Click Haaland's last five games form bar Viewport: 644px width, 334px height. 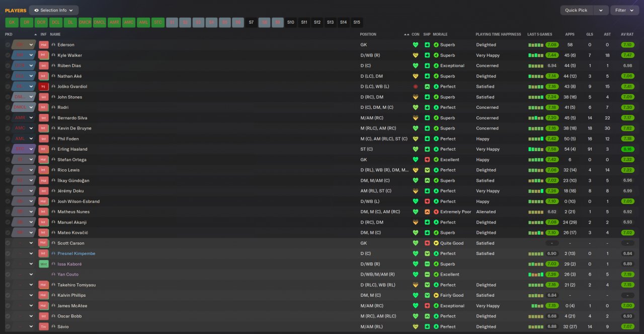click(x=536, y=149)
